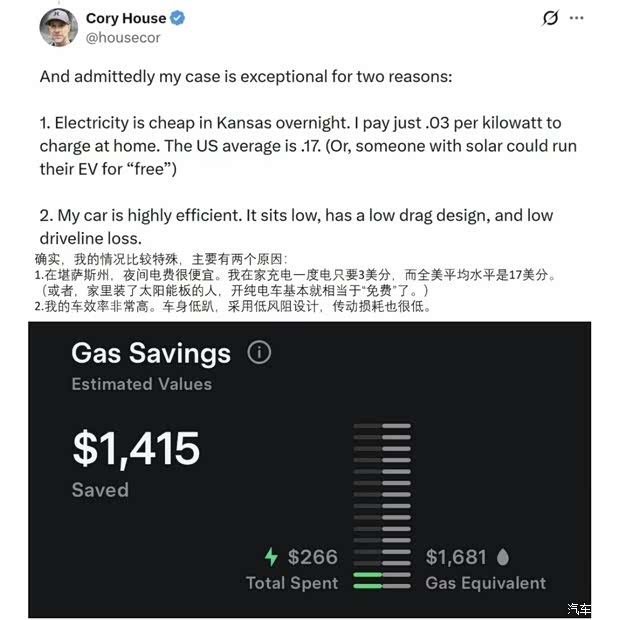Click the green lightning bolt icon
Image resolution: width=620 pixels, height=620 pixels.
click(271, 557)
